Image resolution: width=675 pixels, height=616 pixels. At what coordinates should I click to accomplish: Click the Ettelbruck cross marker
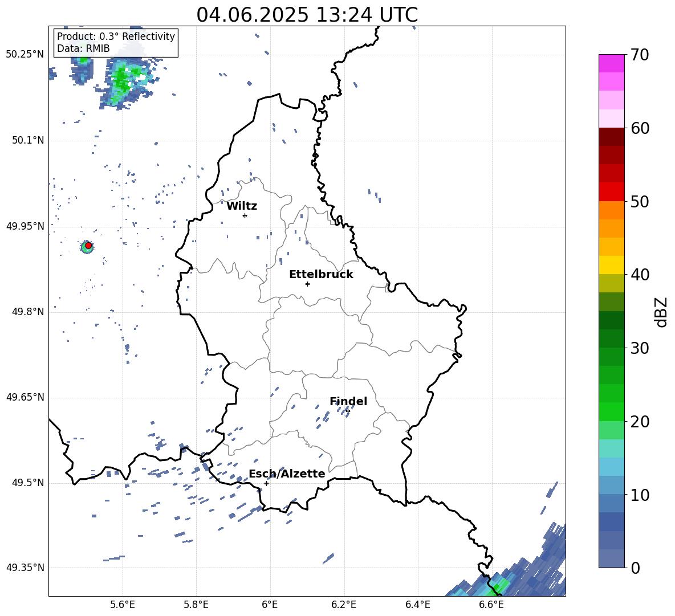coord(307,284)
